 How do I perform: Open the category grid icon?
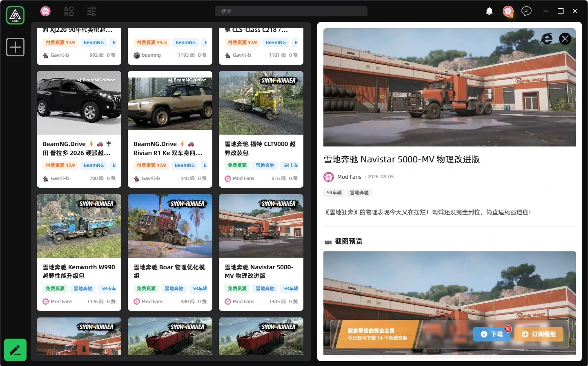coord(69,11)
